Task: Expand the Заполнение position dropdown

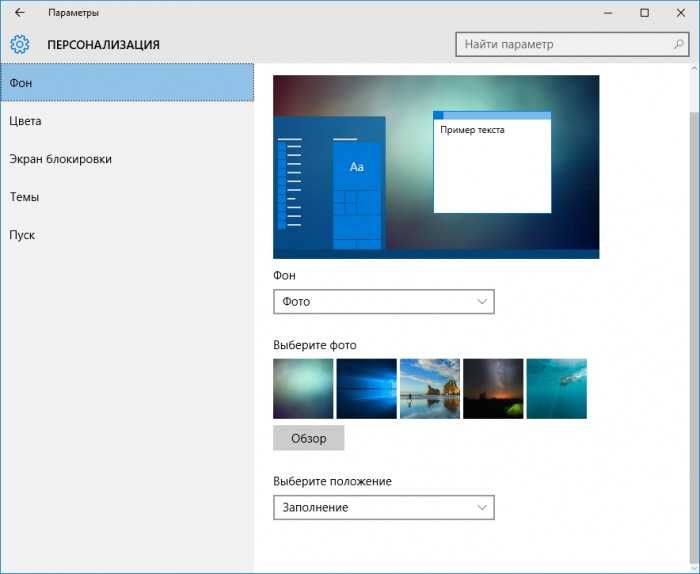Action: pos(384,507)
